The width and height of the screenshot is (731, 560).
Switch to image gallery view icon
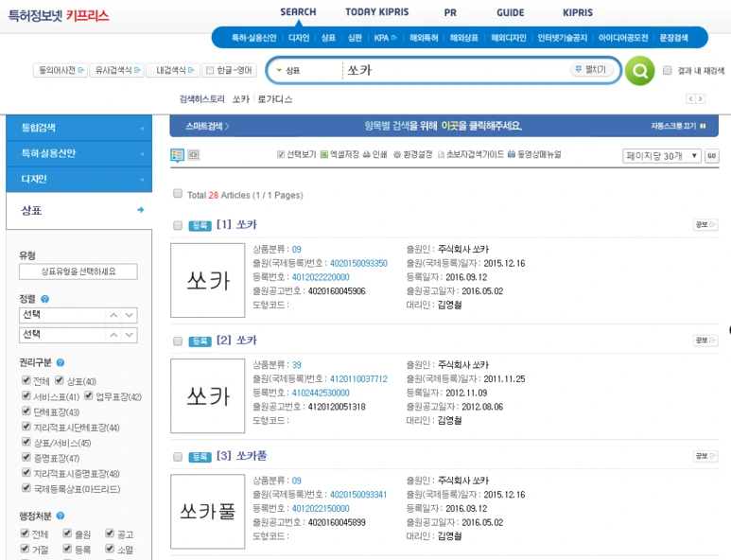click(x=194, y=155)
